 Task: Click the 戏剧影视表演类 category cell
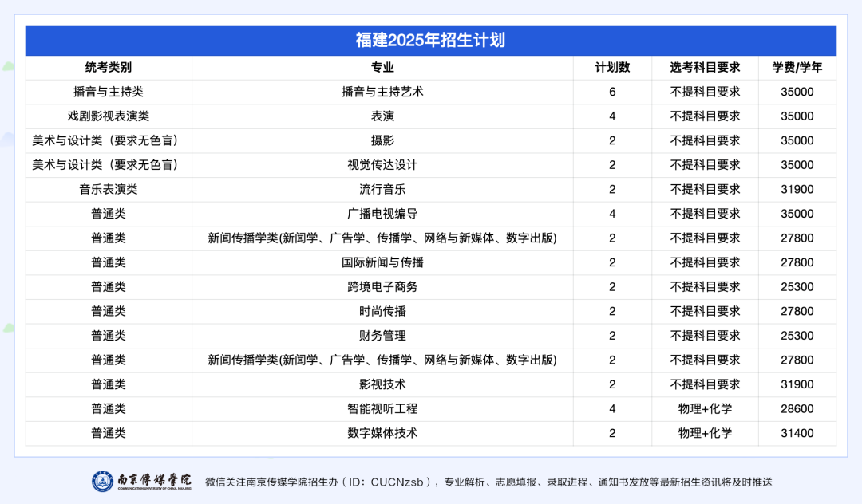[109, 116]
